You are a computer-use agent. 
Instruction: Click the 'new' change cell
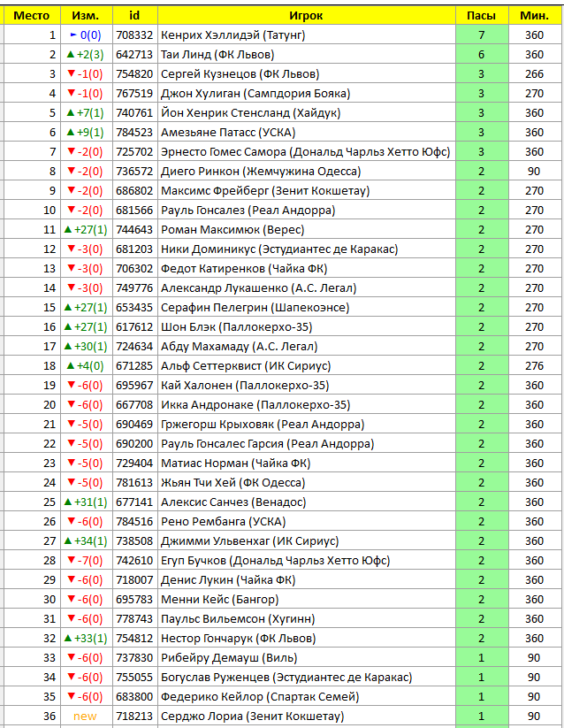[85, 717]
